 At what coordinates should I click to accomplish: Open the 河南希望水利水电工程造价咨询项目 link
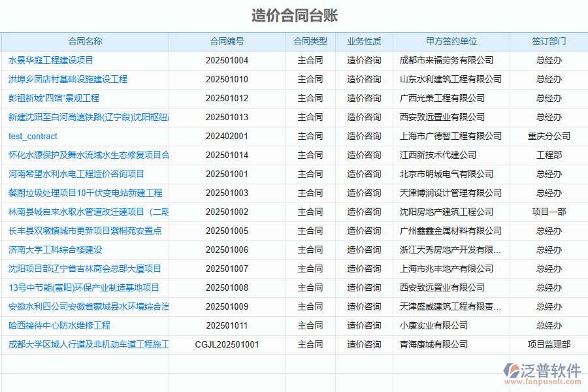[x=76, y=174]
